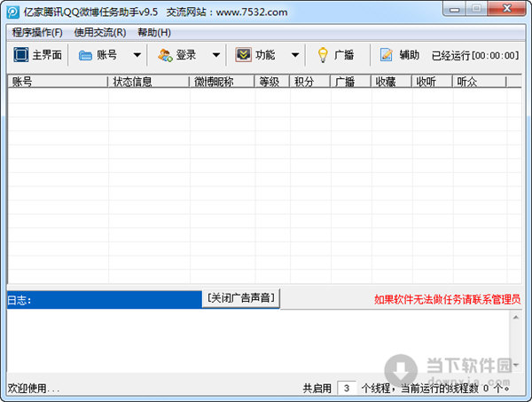Screen dimensions: 532x402
Task: Sort by the 微博昵称 column header
Action: 222,82
